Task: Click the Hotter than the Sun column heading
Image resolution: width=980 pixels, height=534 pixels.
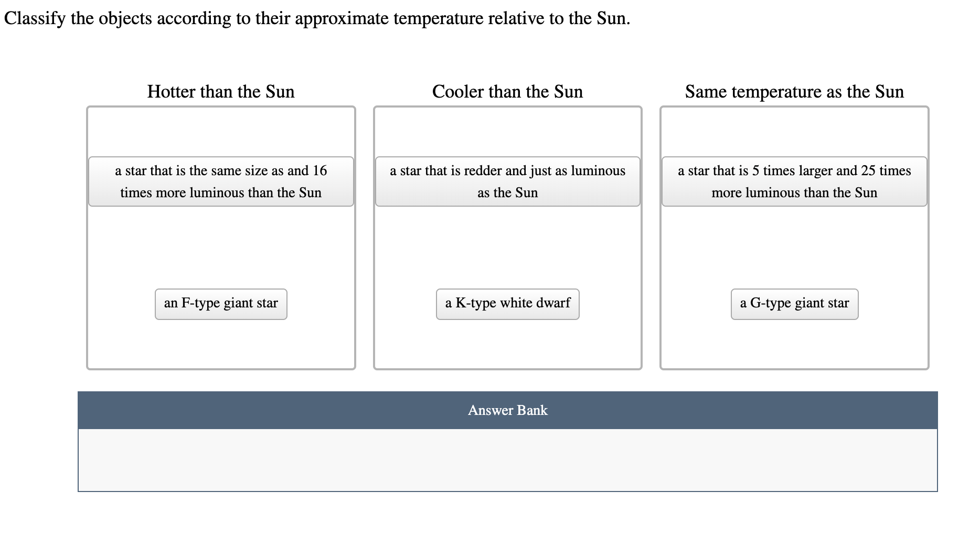Action: (x=220, y=91)
